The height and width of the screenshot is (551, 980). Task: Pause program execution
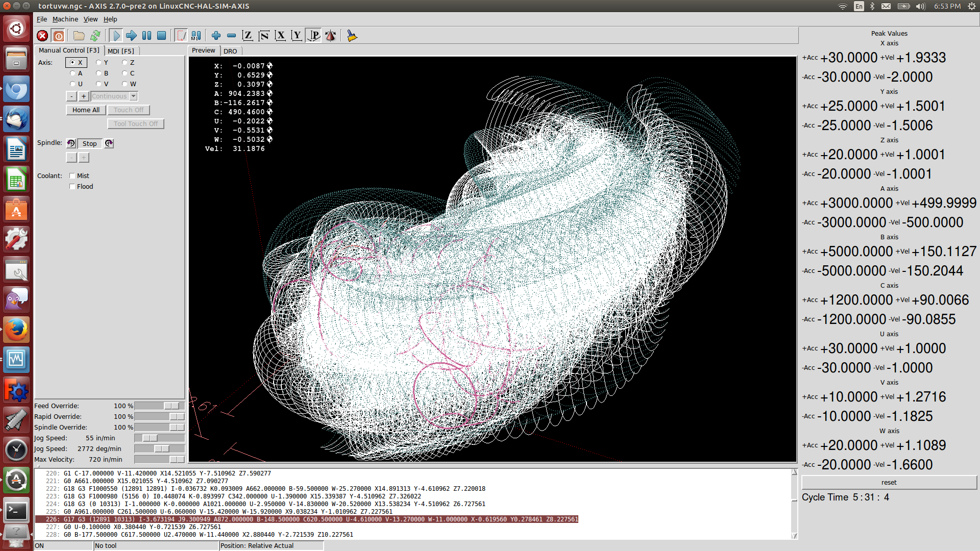(146, 36)
